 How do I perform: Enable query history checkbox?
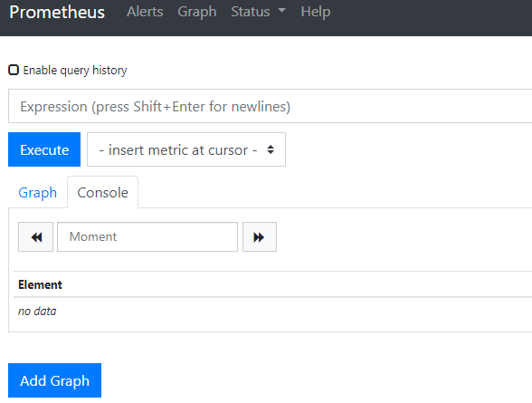point(14,70)
